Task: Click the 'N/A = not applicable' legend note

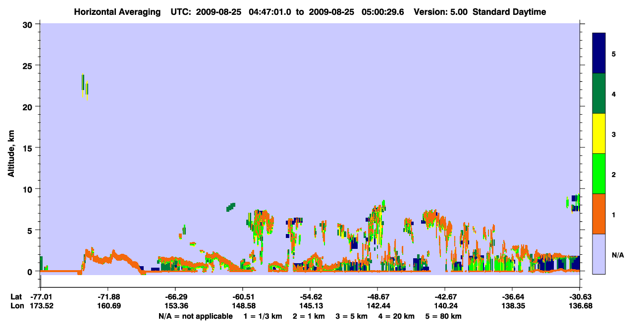Action: coord(196,316)
